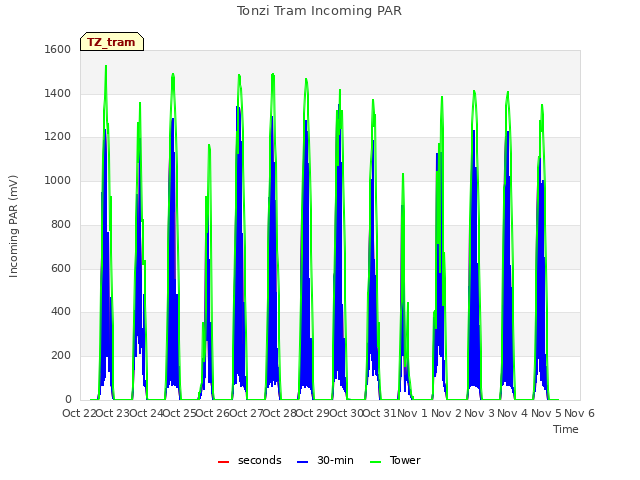Click the 'Oct 28' x-axis tick label
The width and height of the screenshot is (640, 480).
(x=280, y=413)
